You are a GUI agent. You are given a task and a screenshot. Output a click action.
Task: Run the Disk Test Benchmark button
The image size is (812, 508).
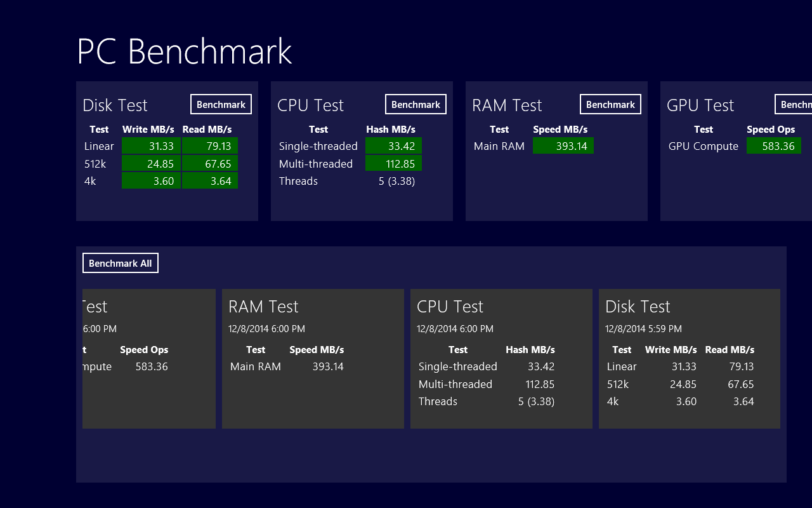tap(221, 105)
